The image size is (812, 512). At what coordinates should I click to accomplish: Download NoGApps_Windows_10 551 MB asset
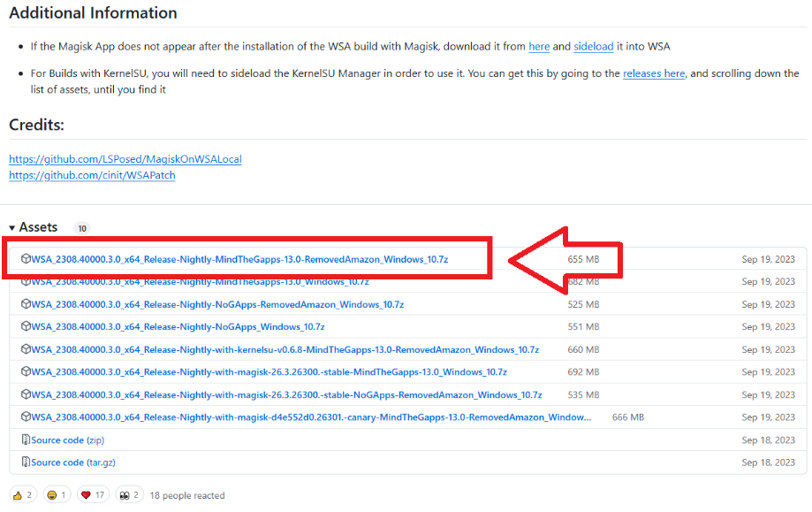(178, 327)
